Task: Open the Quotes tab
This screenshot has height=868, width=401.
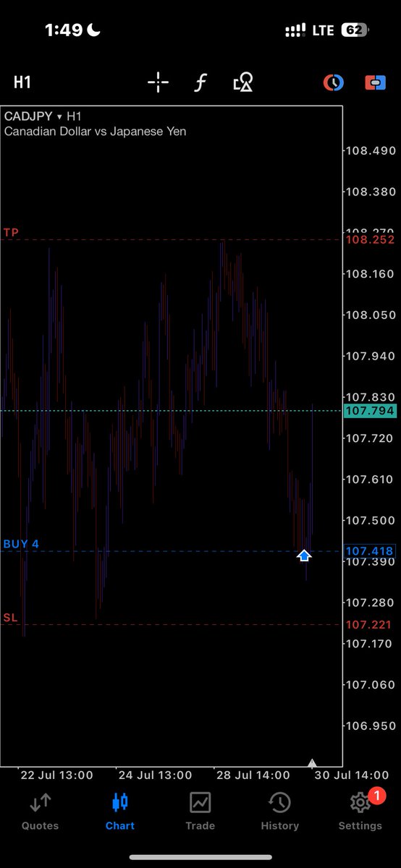Action: 41,811
